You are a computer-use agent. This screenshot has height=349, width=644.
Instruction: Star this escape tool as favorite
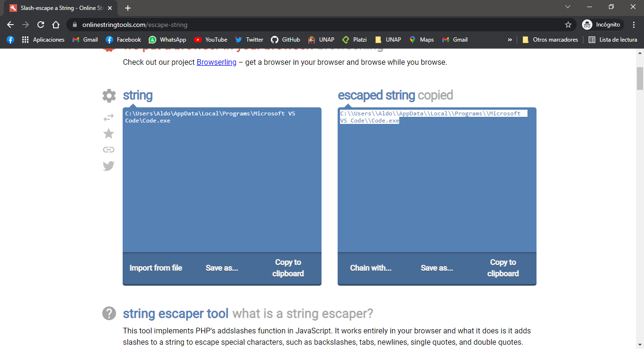(108, 133)
